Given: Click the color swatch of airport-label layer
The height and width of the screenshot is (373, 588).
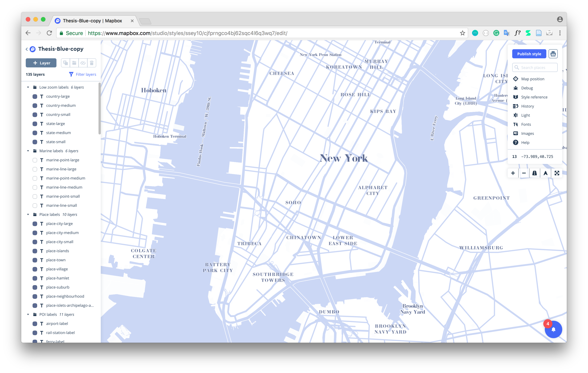Looking at the screenshot, I should (35, 324).
